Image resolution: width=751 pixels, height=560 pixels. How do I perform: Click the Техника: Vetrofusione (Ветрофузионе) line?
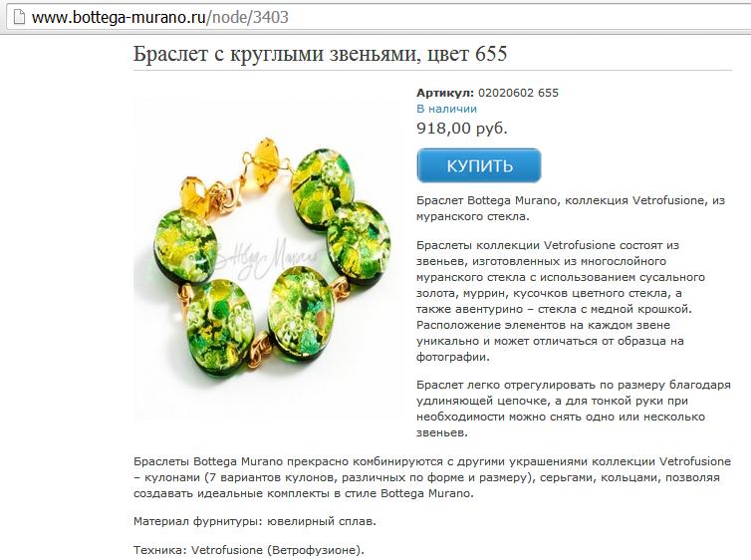click(249, 550)
